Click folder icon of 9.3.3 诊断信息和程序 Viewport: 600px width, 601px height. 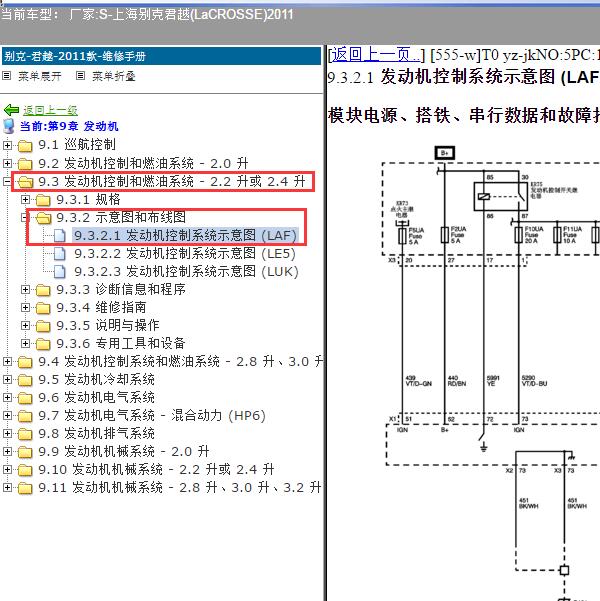click(43, 290)
